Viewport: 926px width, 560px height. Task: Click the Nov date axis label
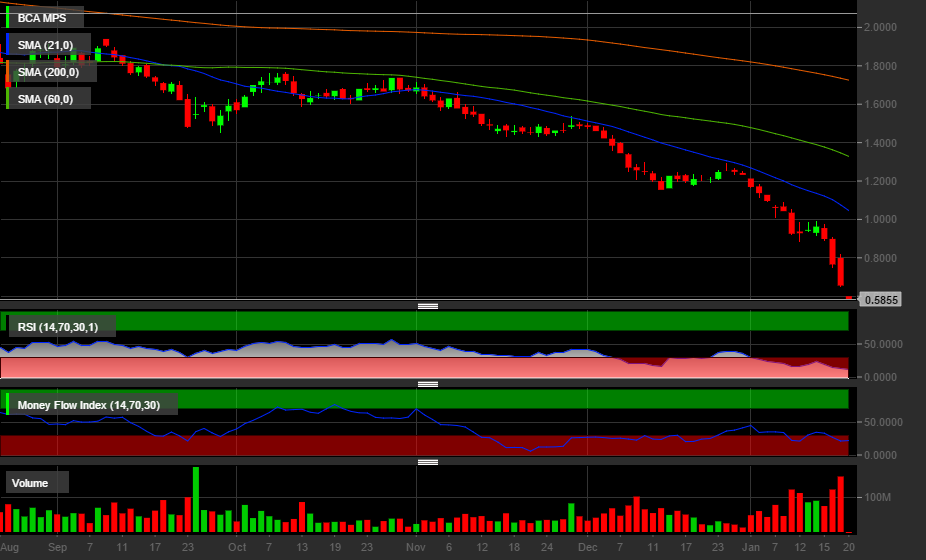point(416,547)
